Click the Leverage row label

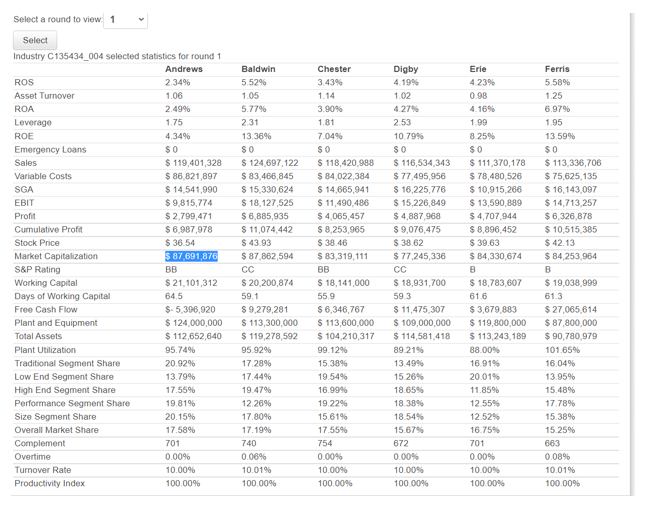pos(33,122)
